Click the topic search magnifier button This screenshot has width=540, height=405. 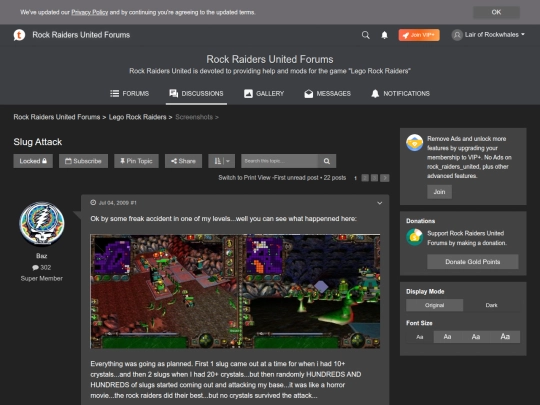[327, 161]
